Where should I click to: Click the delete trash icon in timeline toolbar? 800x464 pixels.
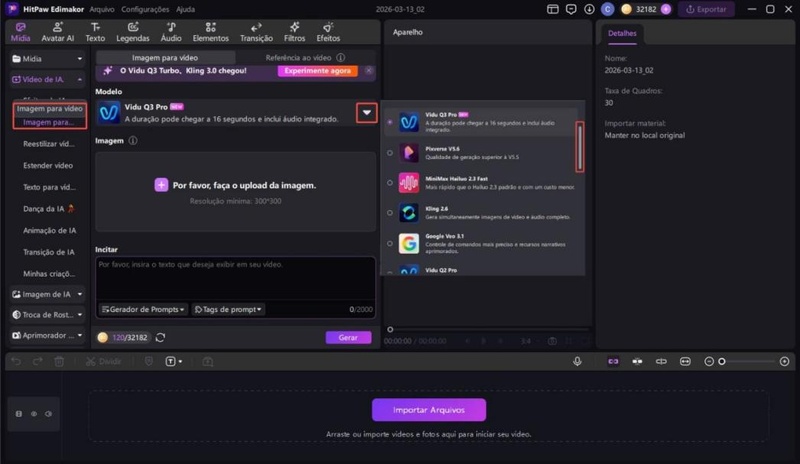59,361
